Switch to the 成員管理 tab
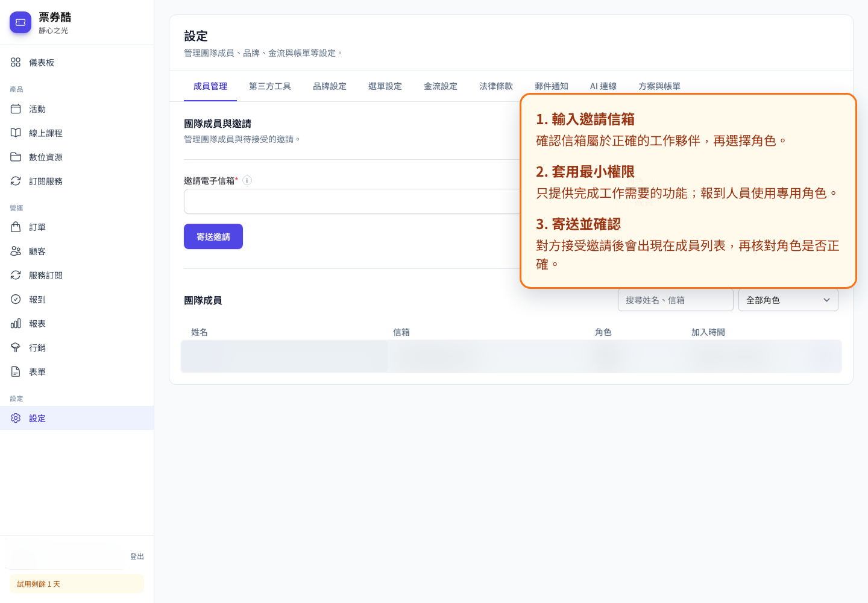This screenshot has width=868, height=603. 210,86
